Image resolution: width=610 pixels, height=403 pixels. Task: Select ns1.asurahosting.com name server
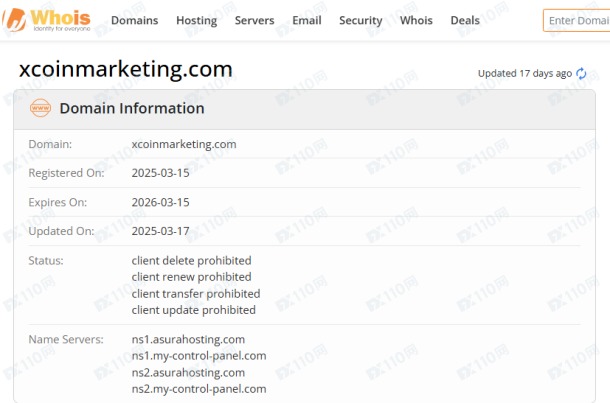(x=188, y=340)
